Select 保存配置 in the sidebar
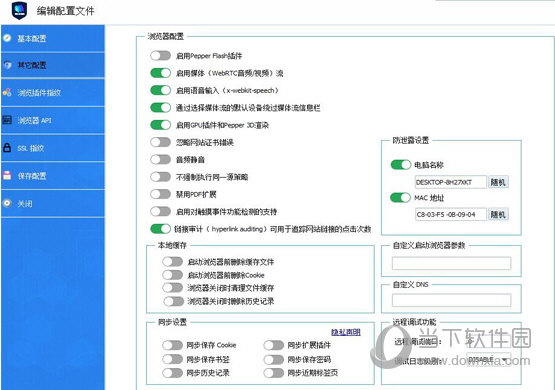 pos(53,176)
